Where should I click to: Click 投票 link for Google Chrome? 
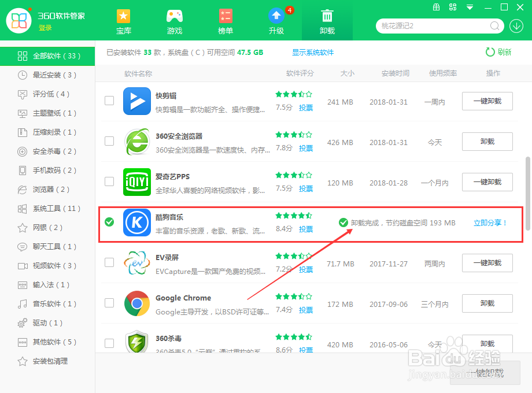point(306,310)
